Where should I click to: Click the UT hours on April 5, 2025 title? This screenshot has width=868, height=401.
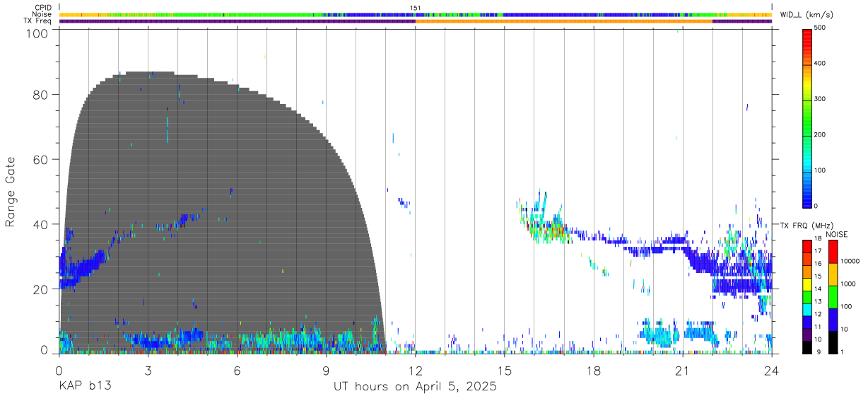click(416, 387)
